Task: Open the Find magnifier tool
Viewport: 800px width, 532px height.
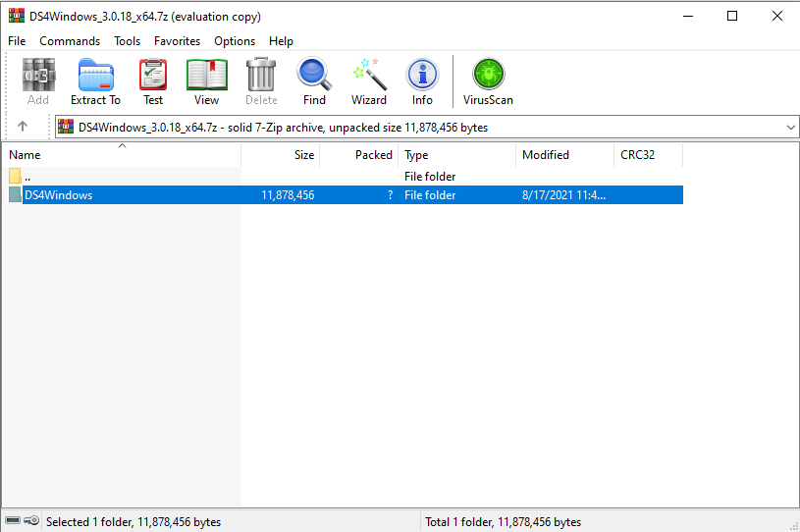Action: (314, 75)
